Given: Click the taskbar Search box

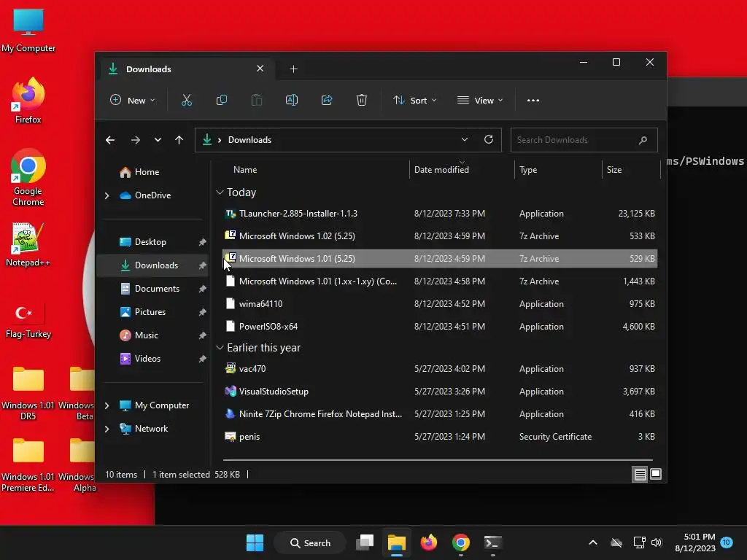Looking at the screenshot, I should coord(310,542).
